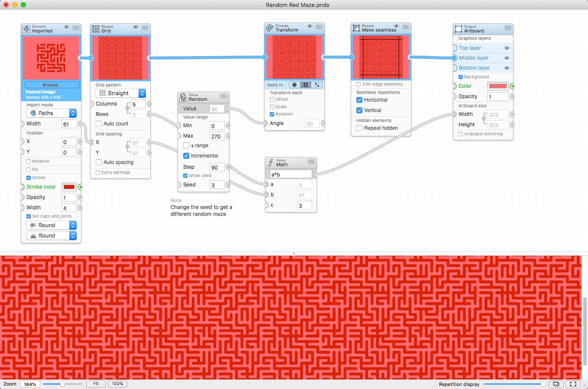Select the scattered-dots Apply to option
This screenshot has width=588, height=389.
click(317, 85)
